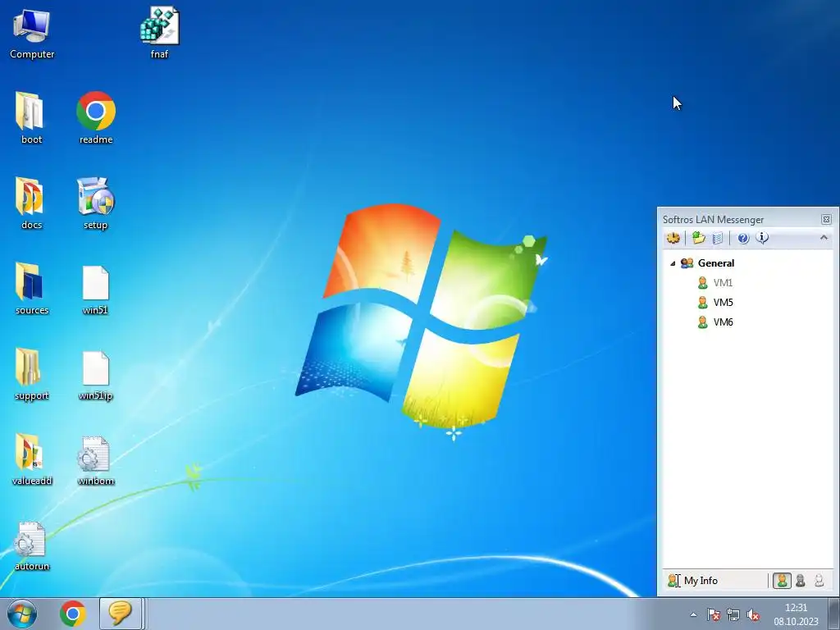
Task: Click the blue Help question mark icon
Action: click(743, 239)
